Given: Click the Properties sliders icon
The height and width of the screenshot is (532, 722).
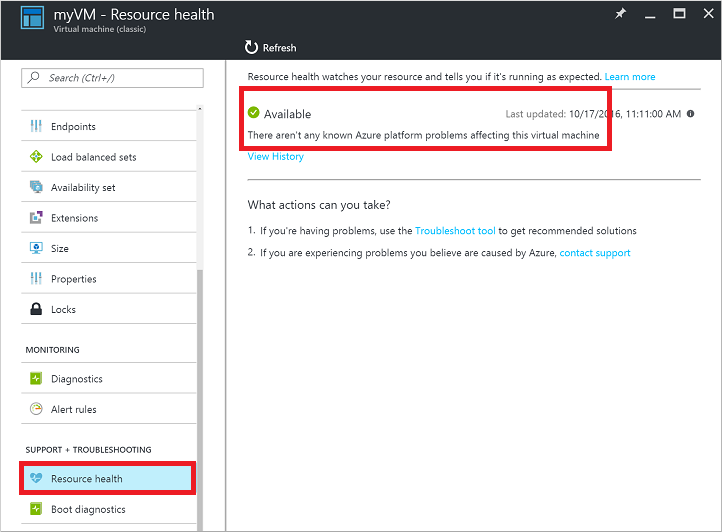Looking at the screenshot, I should tap(36, 278).
